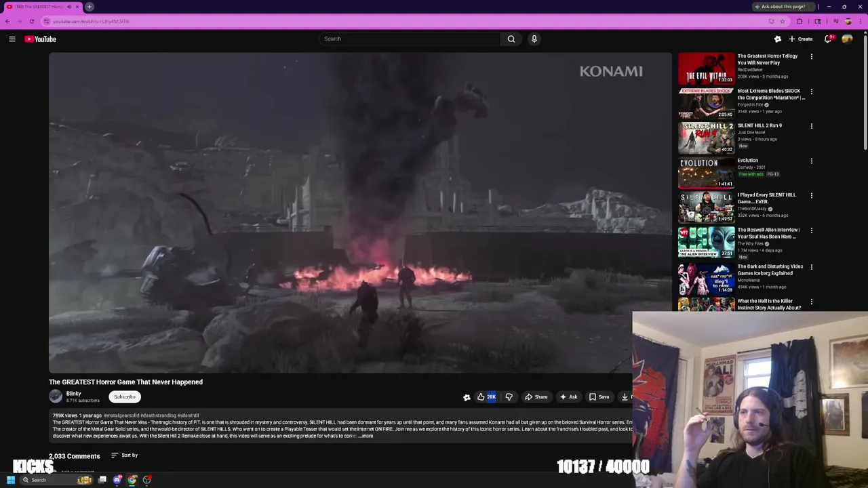Click the Windows taskbar Search box
This screenshot has height=488, width=868.
[x=56, y=480]
